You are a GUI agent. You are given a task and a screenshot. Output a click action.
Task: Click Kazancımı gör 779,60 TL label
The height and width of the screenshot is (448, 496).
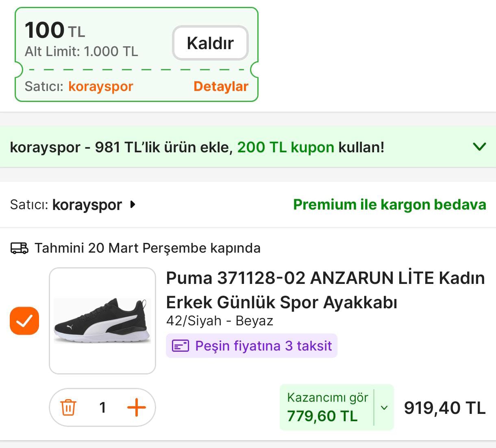327,407
